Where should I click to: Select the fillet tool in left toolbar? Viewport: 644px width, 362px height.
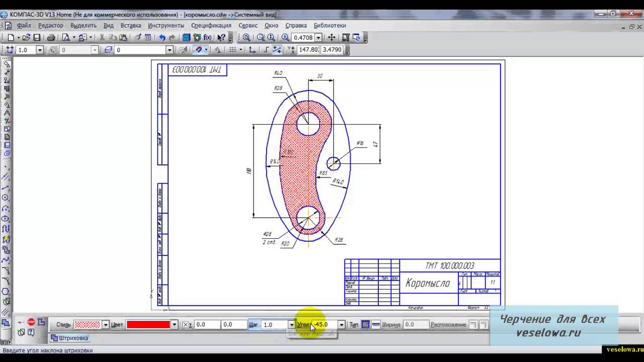tap(7, 281)
